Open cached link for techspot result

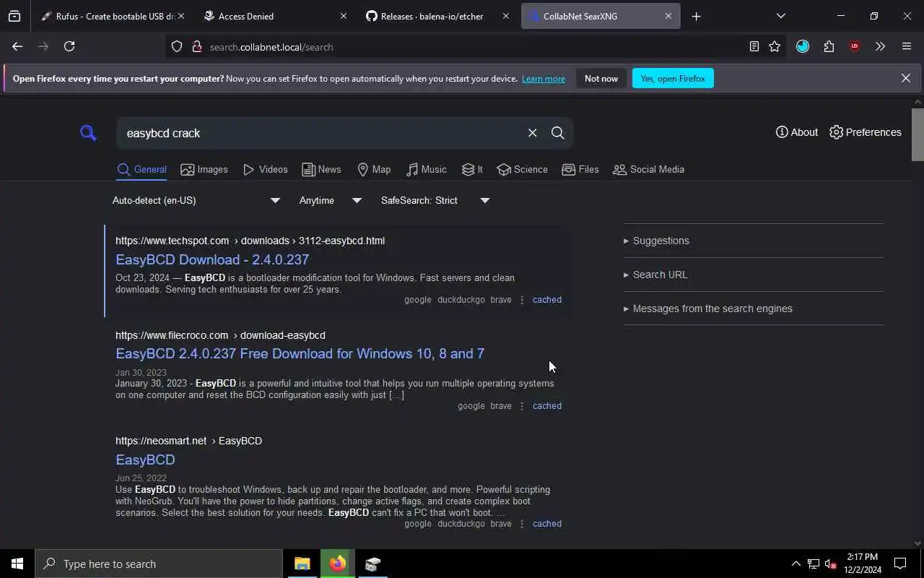tap(546, 300)
